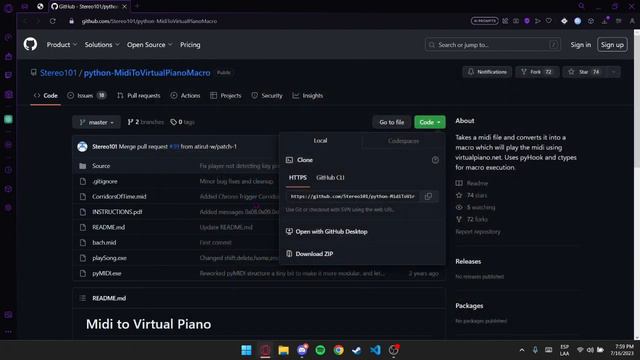The width and height of the screenshot is (640, 360).
Task: Open the .gitignore file
Action: (x=104, y=181)
